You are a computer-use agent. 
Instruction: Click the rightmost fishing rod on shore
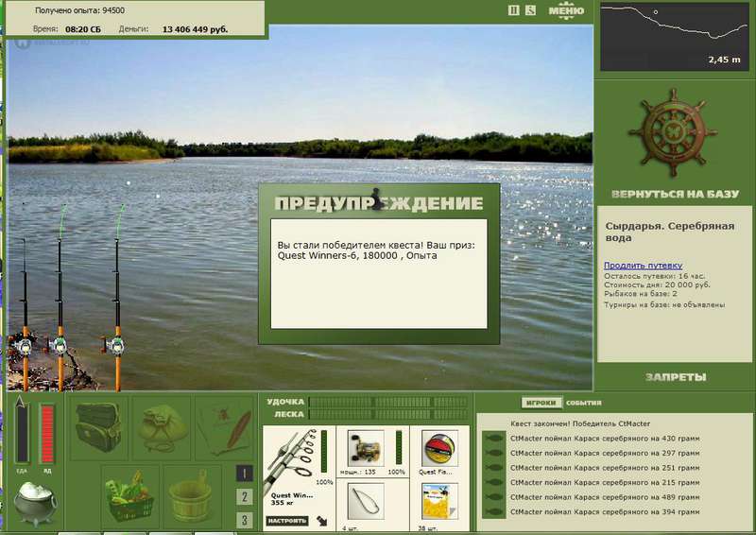point(117,299)
